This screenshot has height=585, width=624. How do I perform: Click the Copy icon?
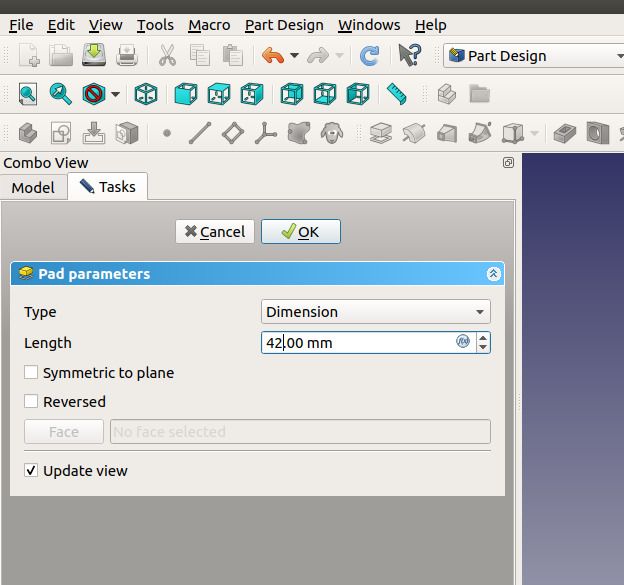[x=200, y=55]
